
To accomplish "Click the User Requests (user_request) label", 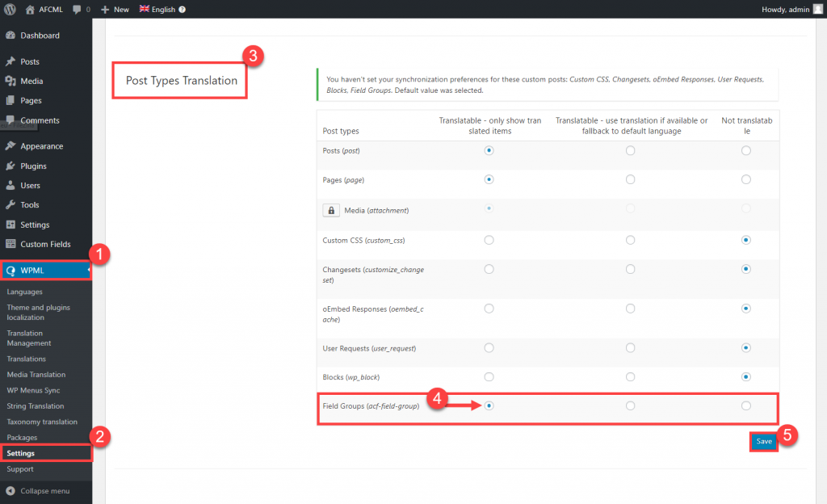I will [x=369, y=348].
